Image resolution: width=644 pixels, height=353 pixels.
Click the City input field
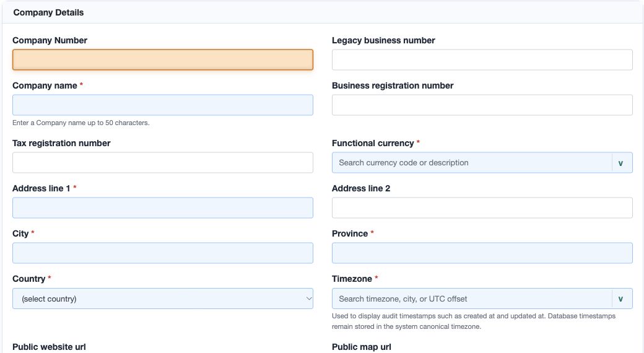point(163,253)
